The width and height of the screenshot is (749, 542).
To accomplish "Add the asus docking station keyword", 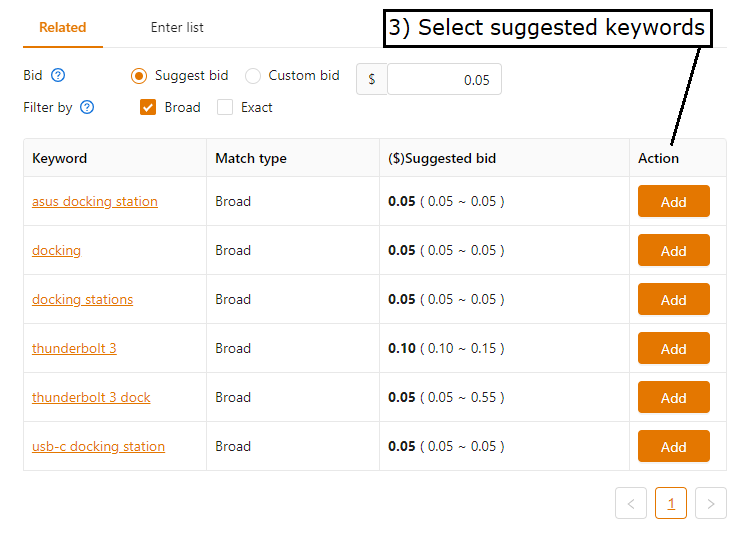I will click(674, 202).
